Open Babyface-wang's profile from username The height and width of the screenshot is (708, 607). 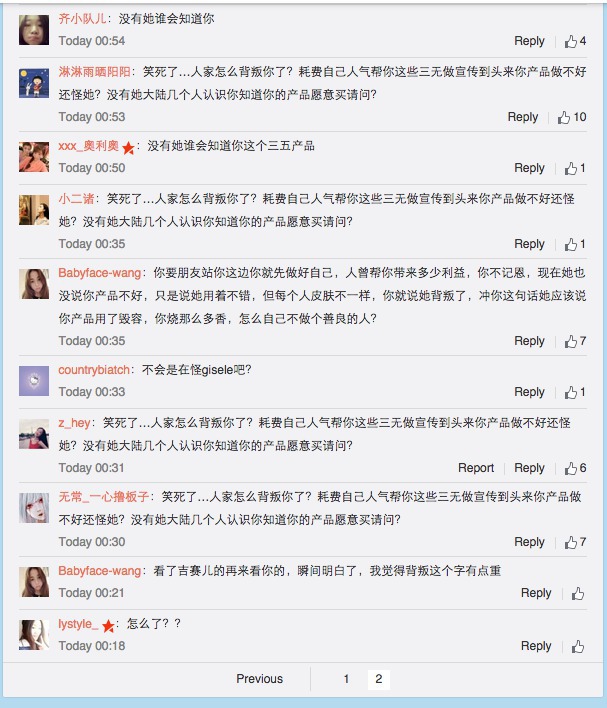point(100,272)
